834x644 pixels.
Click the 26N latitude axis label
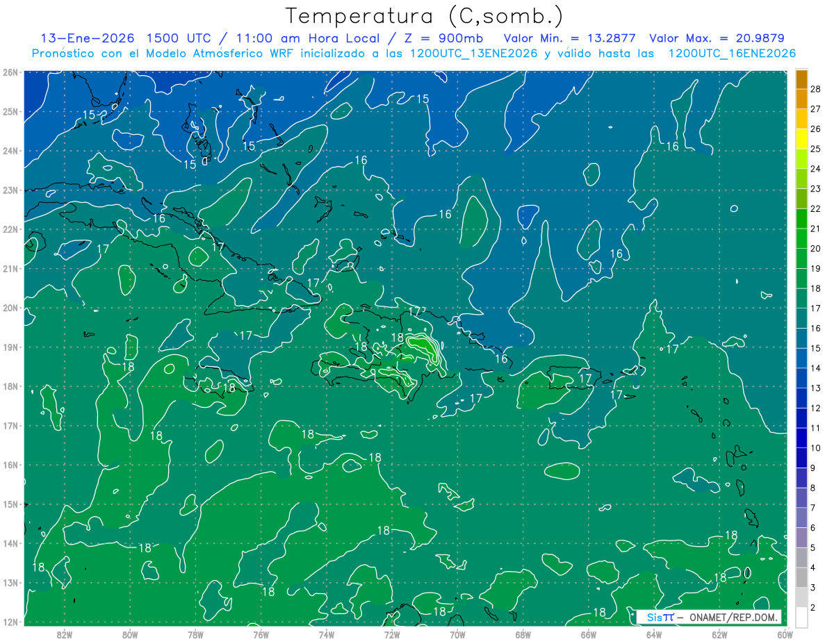(10, 72)
